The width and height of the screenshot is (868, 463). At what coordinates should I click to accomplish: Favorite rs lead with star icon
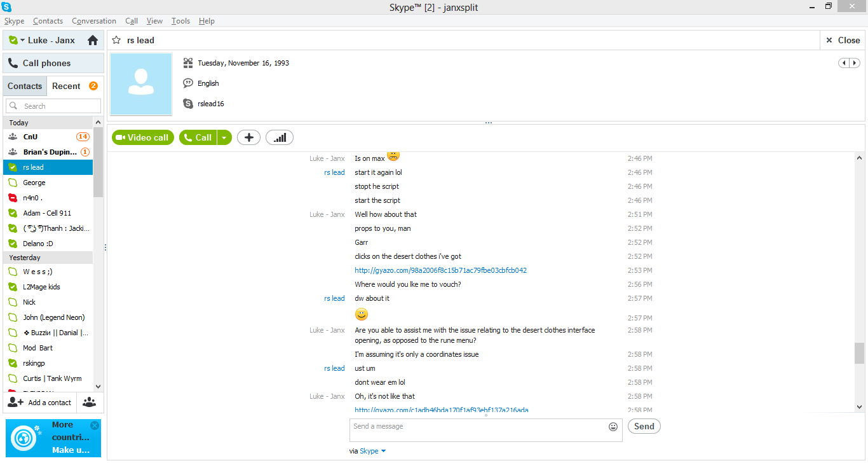pyautogui.click(x=116, y=40)
